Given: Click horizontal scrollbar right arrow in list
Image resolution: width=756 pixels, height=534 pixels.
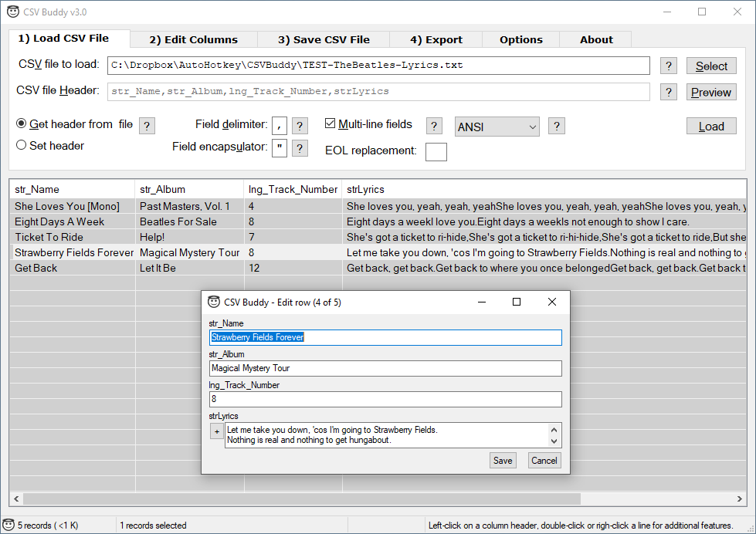Looking at the screenshot, I should point(739,499).
